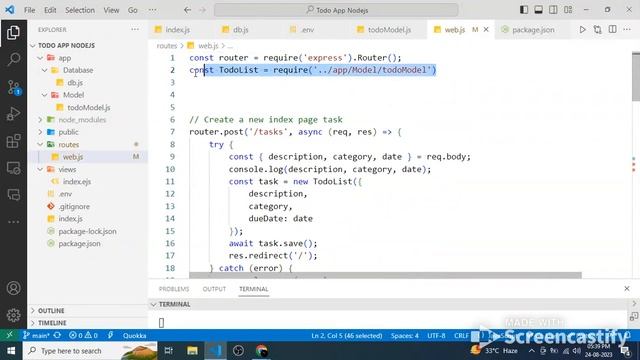
Task: Open the Explorer view in the activity bar
Action: [x=13, y=33]
